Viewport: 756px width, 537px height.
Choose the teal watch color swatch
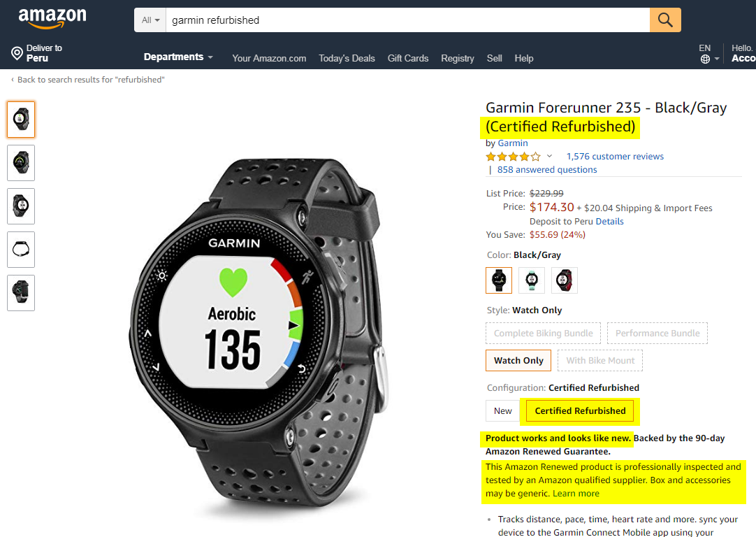pos(531,280)
